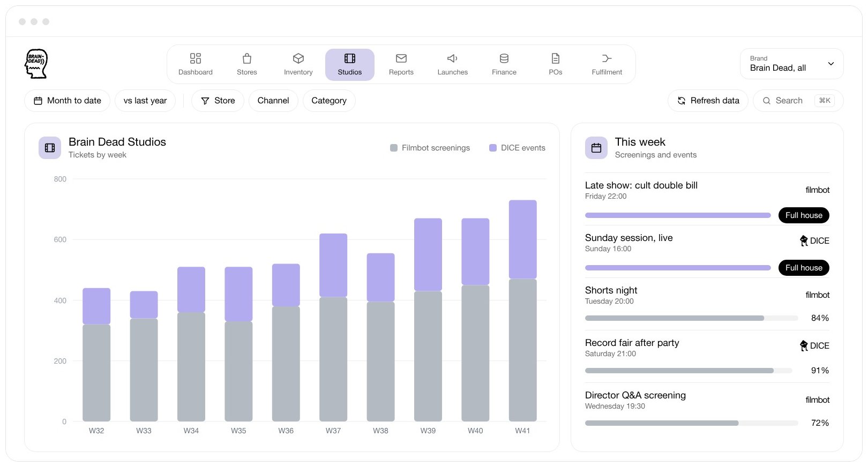The image size is (868, 467).
Task: Focus the Search field
Action: (x=798, y=101)
